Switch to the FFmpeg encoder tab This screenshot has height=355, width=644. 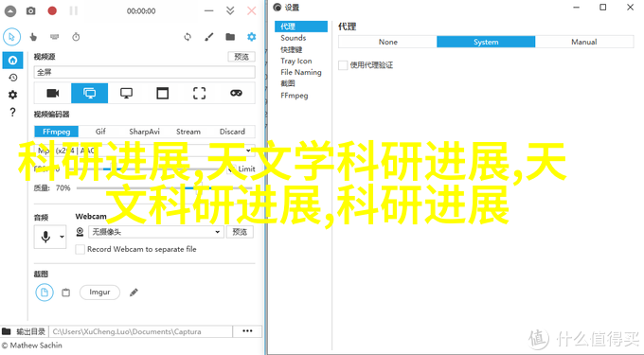56,132
